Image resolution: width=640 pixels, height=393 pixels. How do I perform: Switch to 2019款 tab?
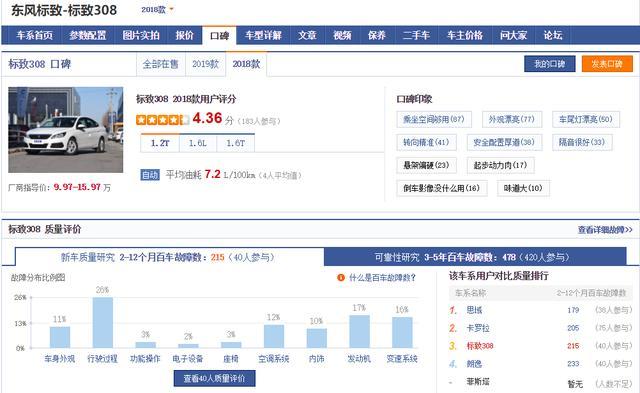point(205,64)
